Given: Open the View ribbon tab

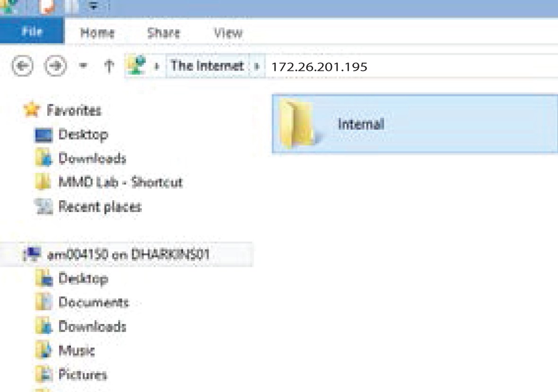Looking at the screenshot, I should [x=228, y=33].
